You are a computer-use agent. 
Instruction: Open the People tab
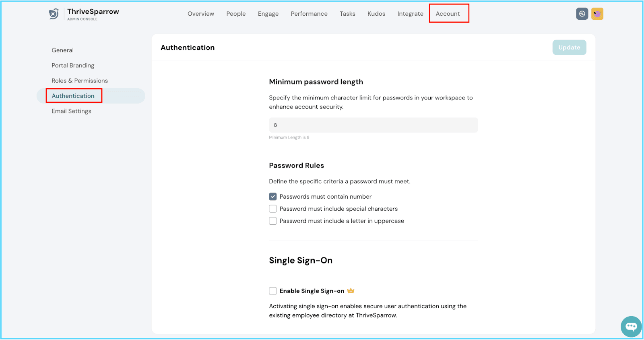236,14
